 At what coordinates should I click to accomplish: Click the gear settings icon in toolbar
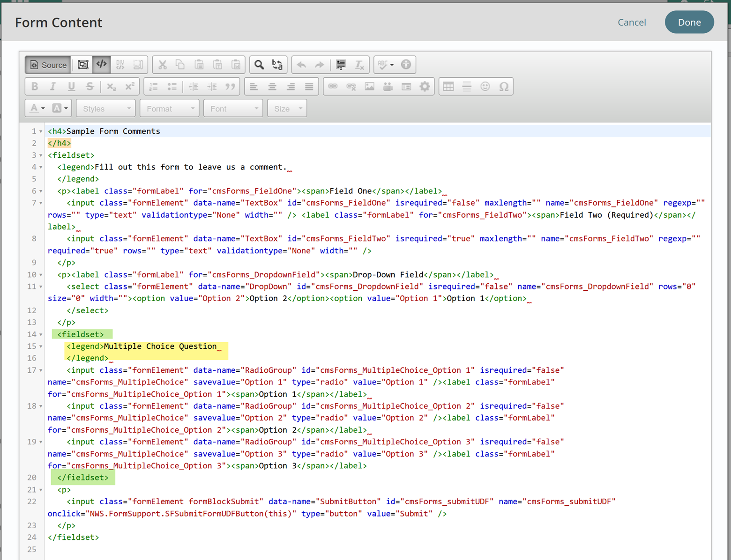(425, 87)
